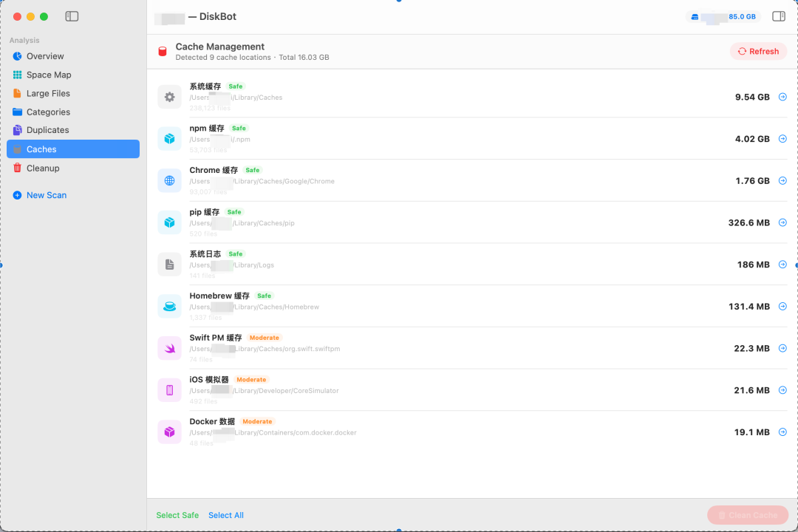Click the 326.6 MB size value

[x=748, y=222]
